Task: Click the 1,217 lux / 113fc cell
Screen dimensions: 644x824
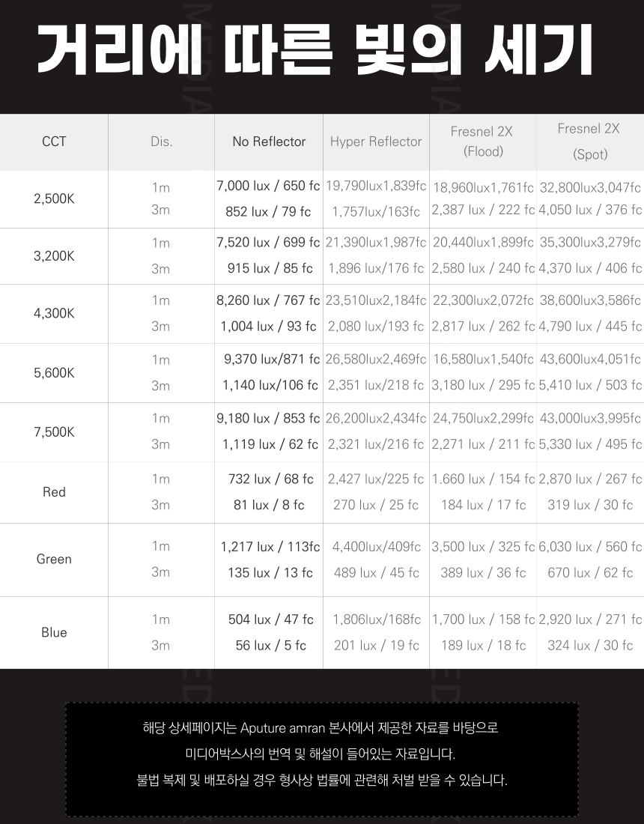Action: [x=270, y=547]
